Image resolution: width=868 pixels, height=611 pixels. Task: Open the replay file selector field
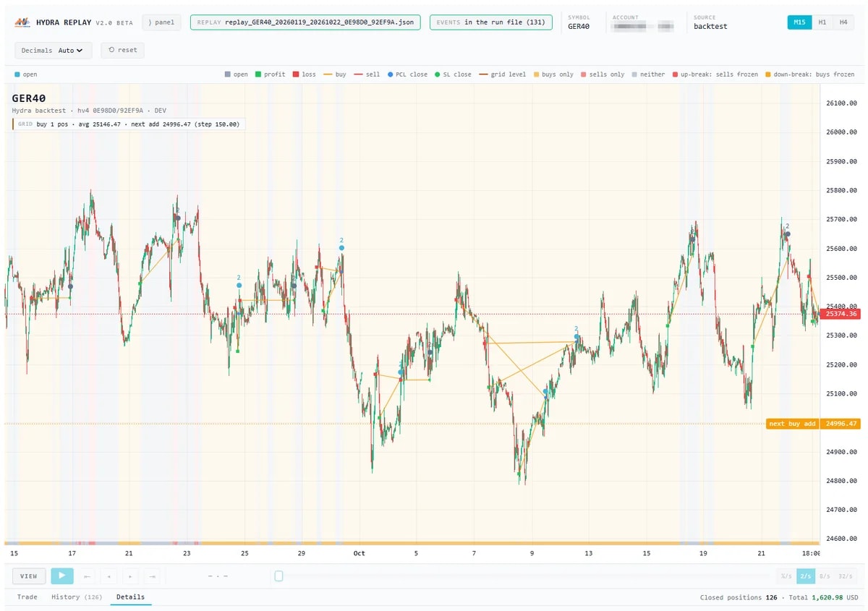305,22
